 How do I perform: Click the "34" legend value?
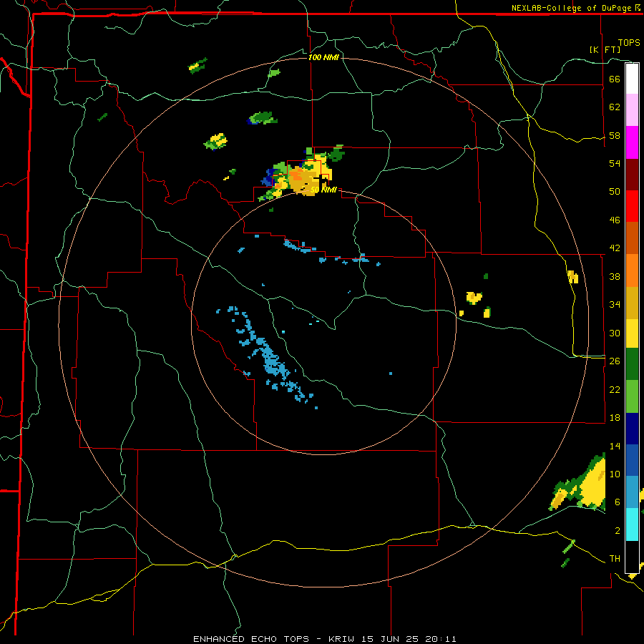coord(615,305)
